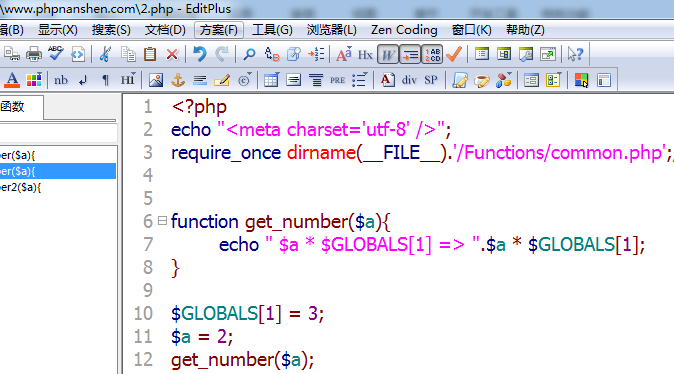The image size is (674, 374).
Task: Open Replace with the A-B icon
Action: coord(272,54)
